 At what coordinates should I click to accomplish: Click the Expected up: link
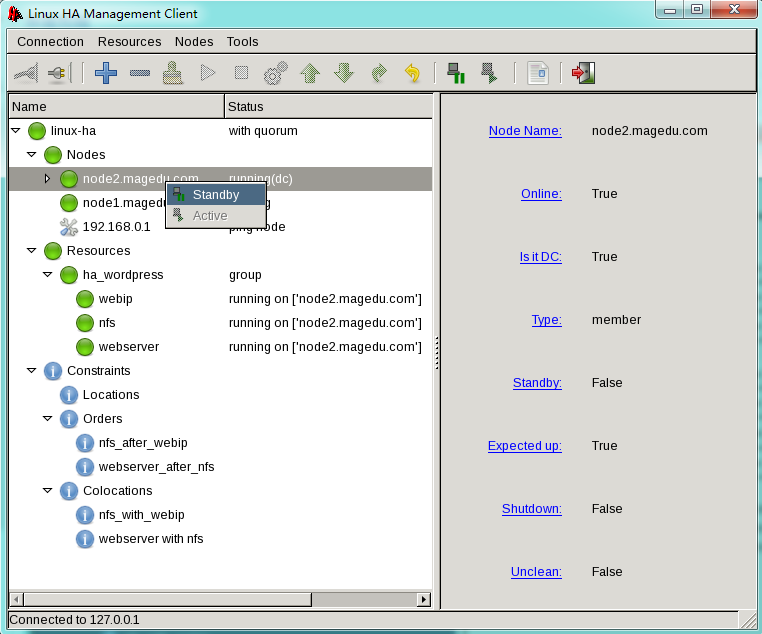pyautogui.click(x=525, y=446)
